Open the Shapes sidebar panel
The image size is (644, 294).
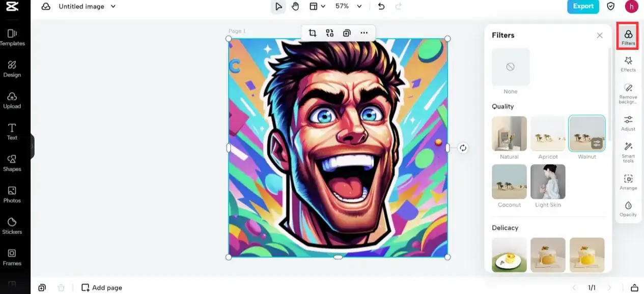click(12, 163)
